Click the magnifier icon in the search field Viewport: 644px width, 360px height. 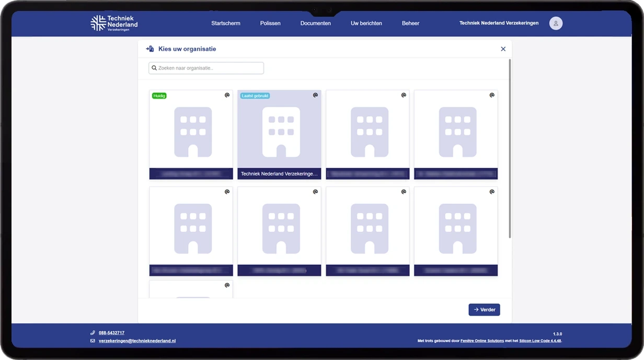coord(154,68)
